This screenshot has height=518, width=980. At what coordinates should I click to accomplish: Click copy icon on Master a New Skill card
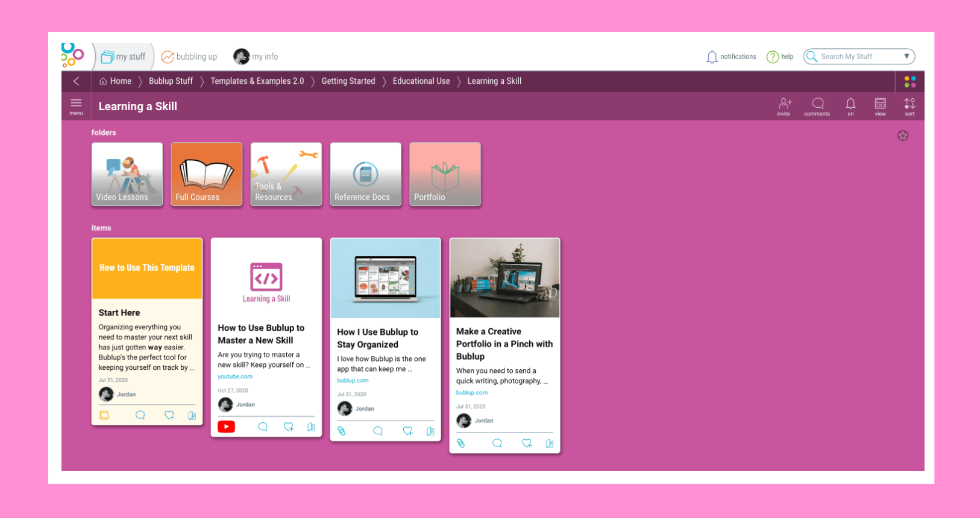click(x=311, y=426)
